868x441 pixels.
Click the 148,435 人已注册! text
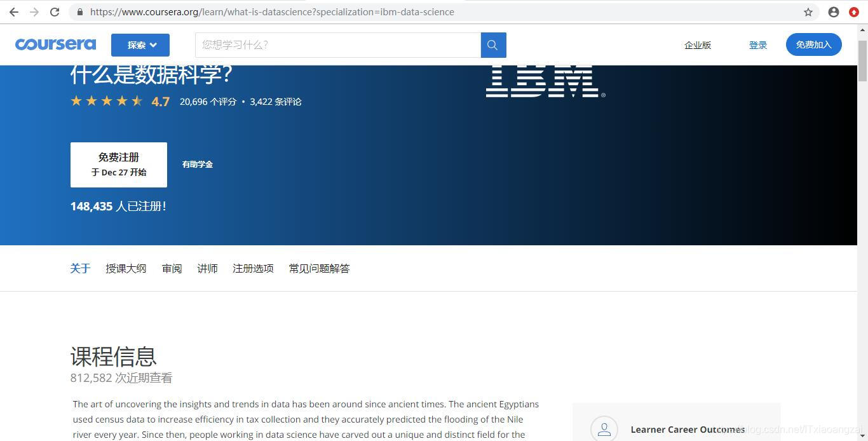tap(119, 207)
